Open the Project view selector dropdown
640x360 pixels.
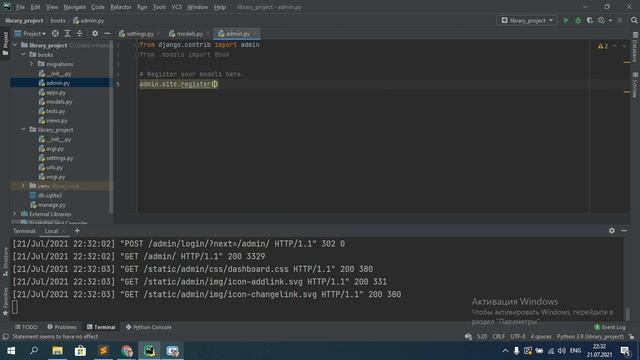click(x=30, y=33)
